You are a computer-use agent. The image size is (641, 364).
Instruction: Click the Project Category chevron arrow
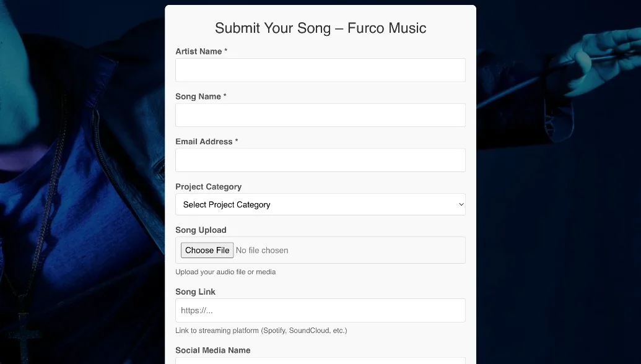(461, 204)
